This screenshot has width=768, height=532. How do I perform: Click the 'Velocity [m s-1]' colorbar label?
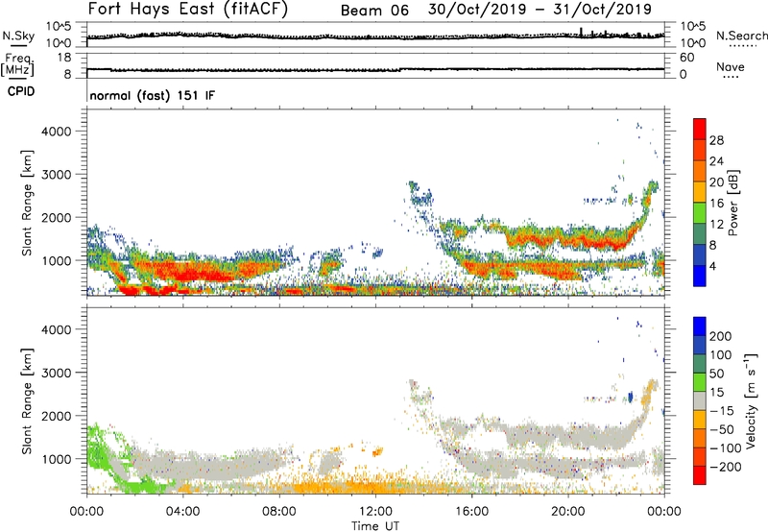[x=751, y=400]
